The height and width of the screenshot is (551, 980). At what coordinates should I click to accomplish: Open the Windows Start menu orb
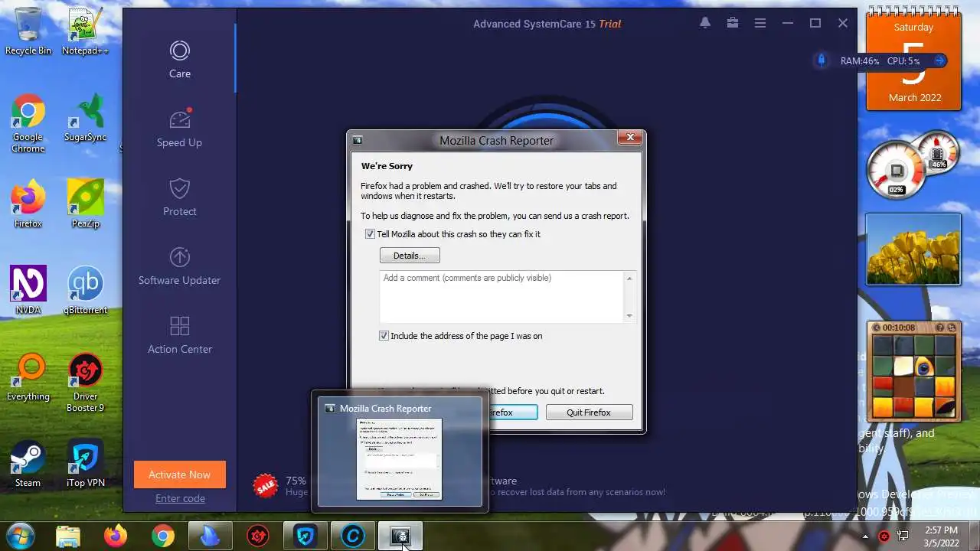[21, 536]
